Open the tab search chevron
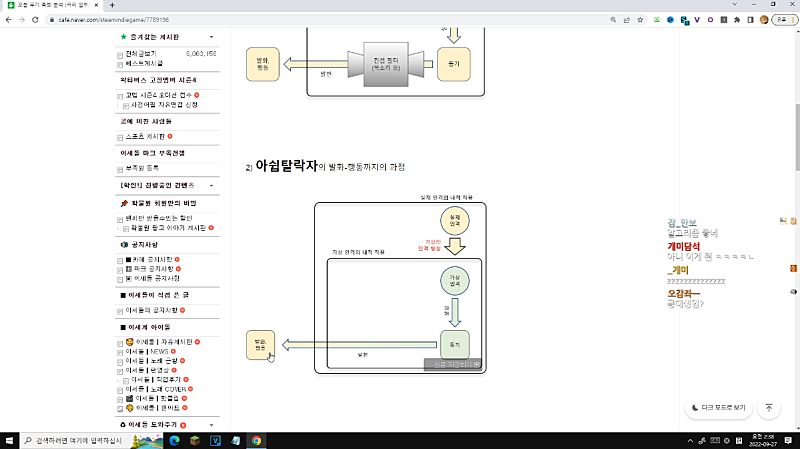Image resolution: width=800 pixels, height=449 pixels. (734, 5)
